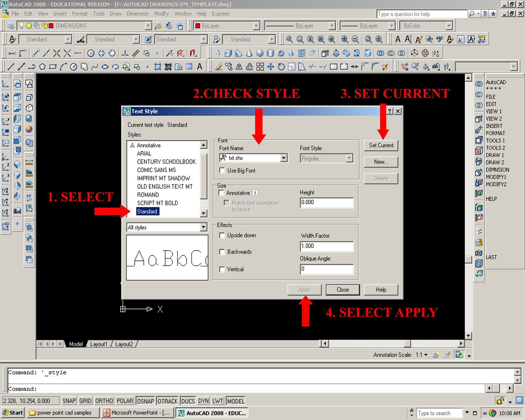525x420 pixels.
Task: Check the Annotative size option
Action: (221, 193)
